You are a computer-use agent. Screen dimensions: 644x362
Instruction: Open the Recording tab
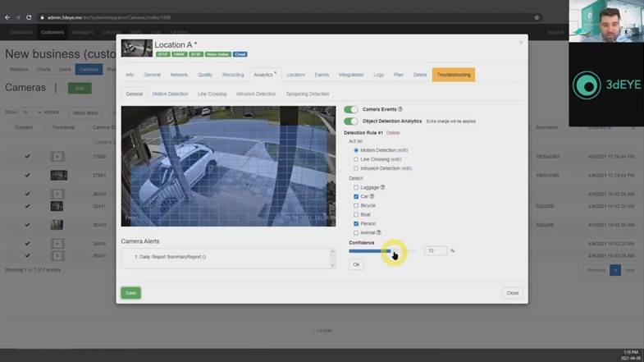233,75
